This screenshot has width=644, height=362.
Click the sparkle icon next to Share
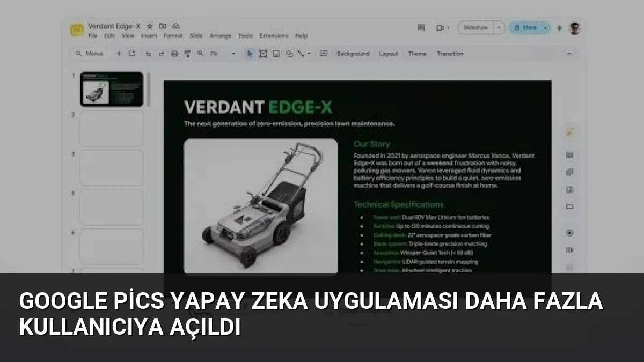click(x=559, y=28)
